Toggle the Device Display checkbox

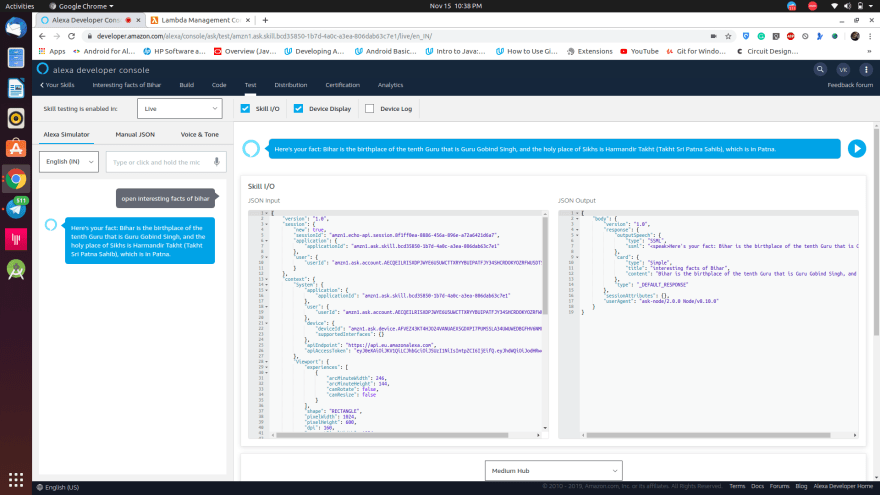click(298, 108)
